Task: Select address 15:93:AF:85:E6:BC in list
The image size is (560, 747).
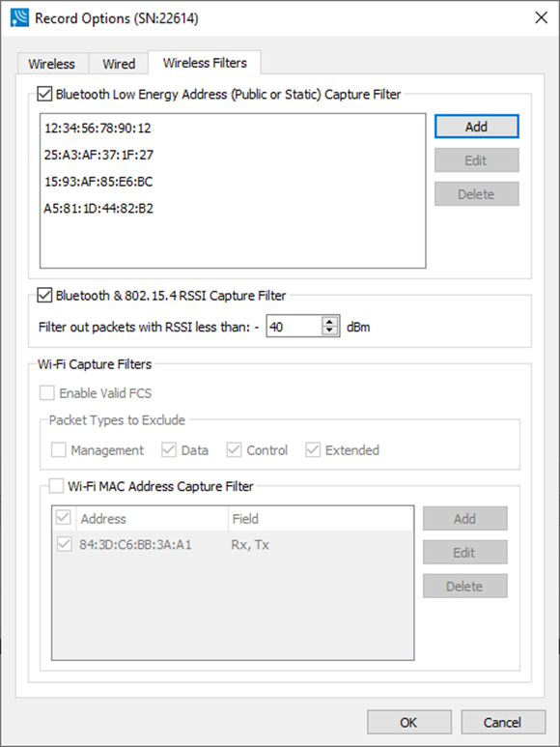Action: point(98,182)
